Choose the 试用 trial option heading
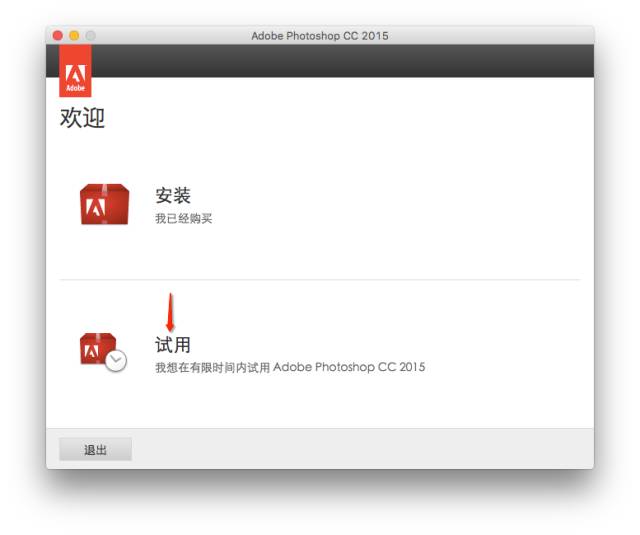Image resolution: width=640 pixels, height=535 pixels. (173, 345)
